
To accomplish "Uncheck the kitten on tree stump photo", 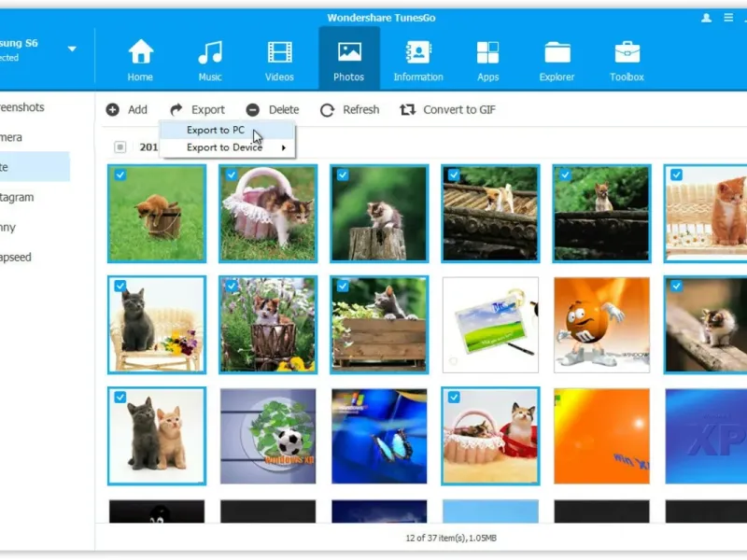I will 343,175.
